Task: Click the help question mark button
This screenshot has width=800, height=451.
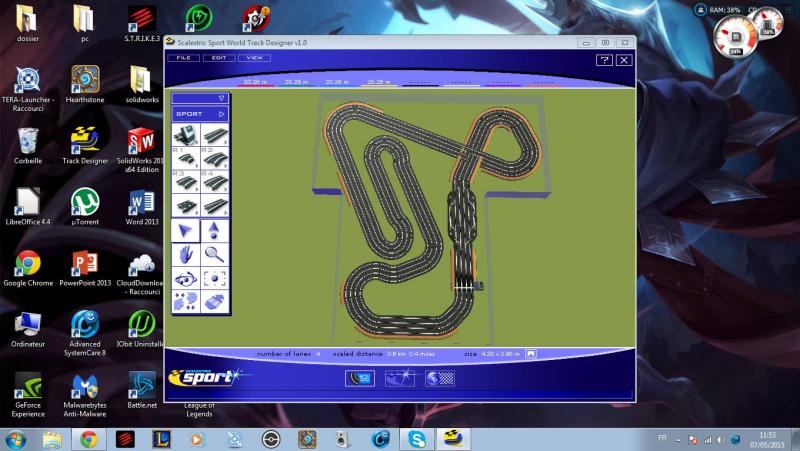Action: click(x=604, y=60)
